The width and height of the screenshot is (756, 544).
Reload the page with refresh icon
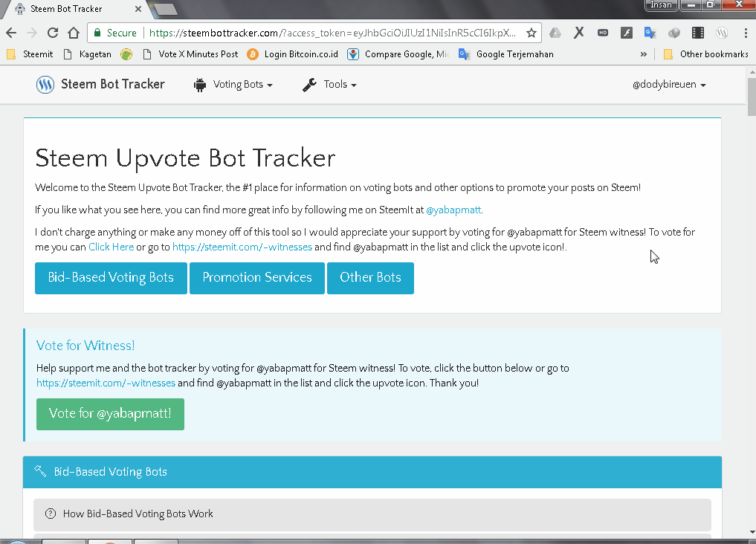[53, 33]
